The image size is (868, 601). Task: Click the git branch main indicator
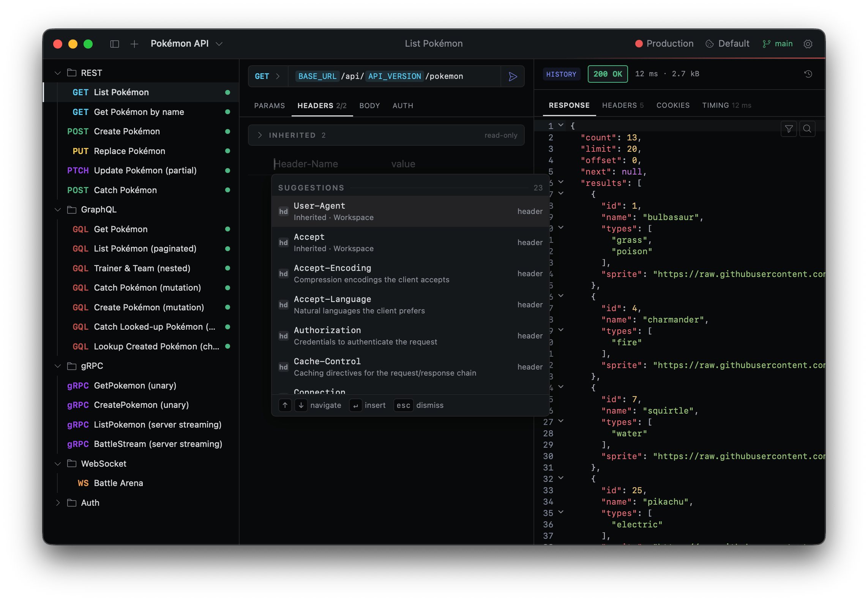click(x=777, y=44)
